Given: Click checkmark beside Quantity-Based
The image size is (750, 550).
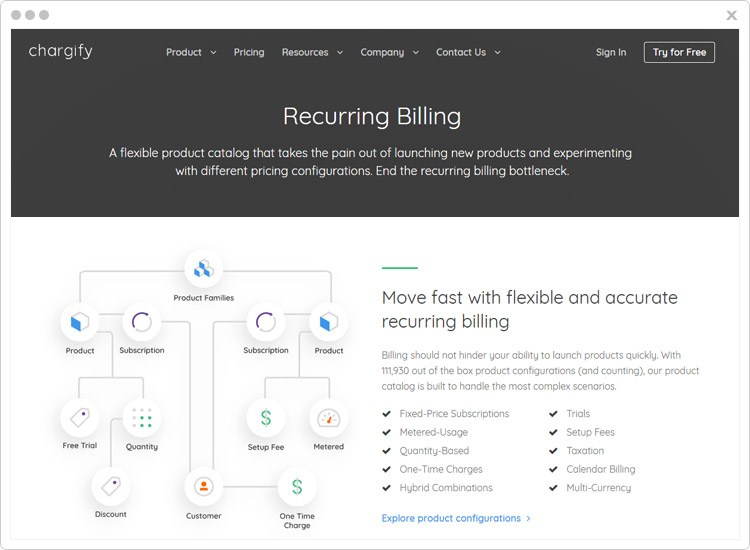Looking at the screenshot, I should pos(386,451).
